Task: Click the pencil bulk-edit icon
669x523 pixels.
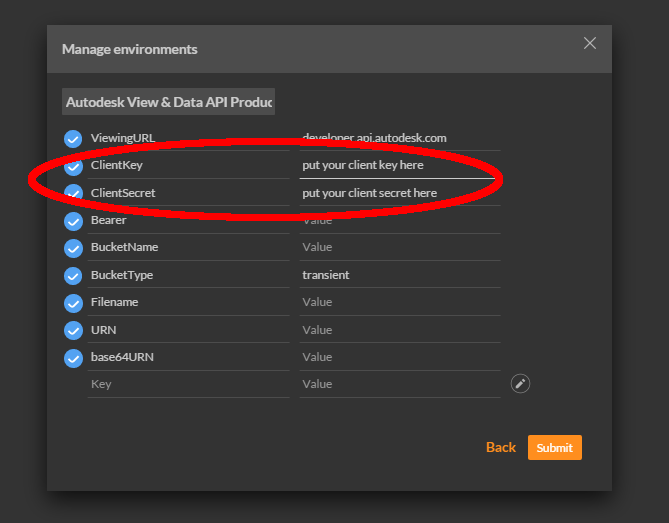Action: pyautogui.click(x=520, y=384)
